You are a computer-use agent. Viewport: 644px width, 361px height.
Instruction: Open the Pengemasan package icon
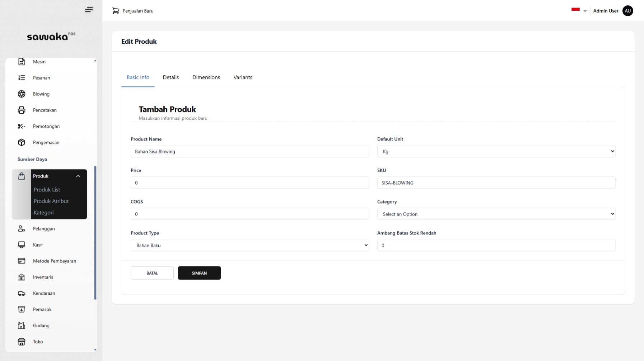[22, 142]
